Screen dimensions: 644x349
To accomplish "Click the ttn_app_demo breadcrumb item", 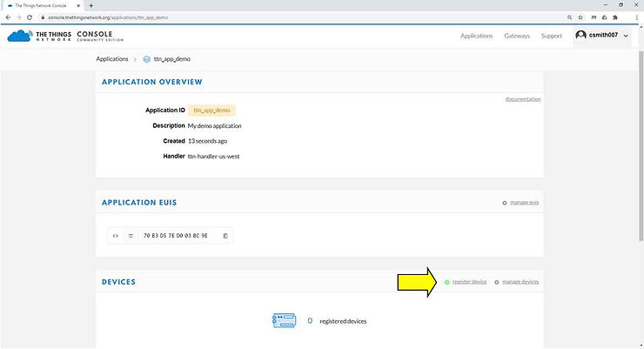I will (x=171, y=59).
